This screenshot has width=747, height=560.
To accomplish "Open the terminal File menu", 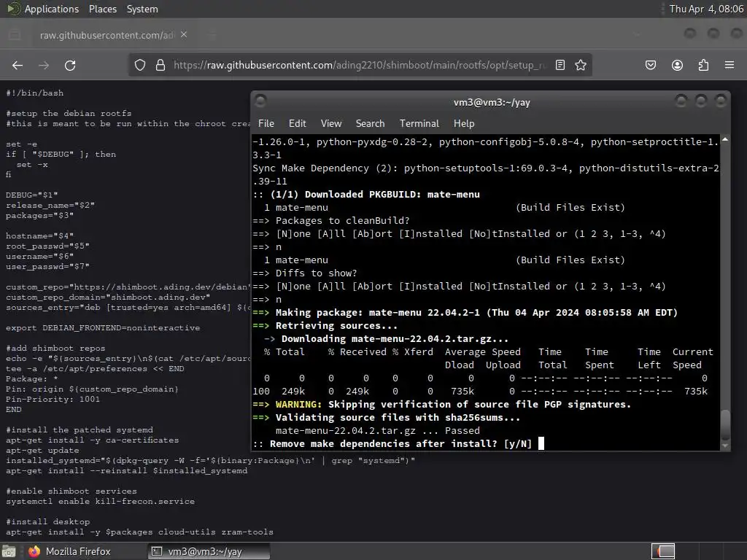I will [266, 123].
